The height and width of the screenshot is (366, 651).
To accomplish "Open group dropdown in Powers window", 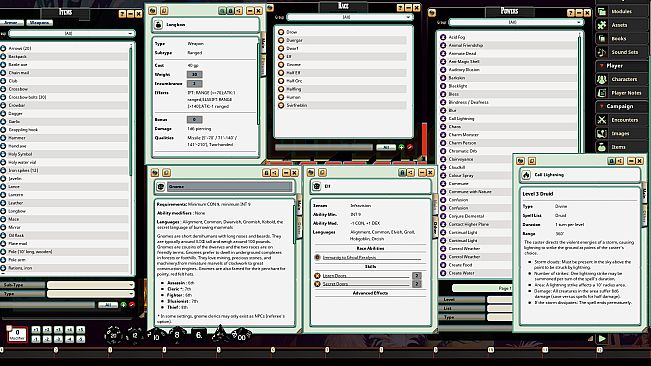I will point(516,22).
